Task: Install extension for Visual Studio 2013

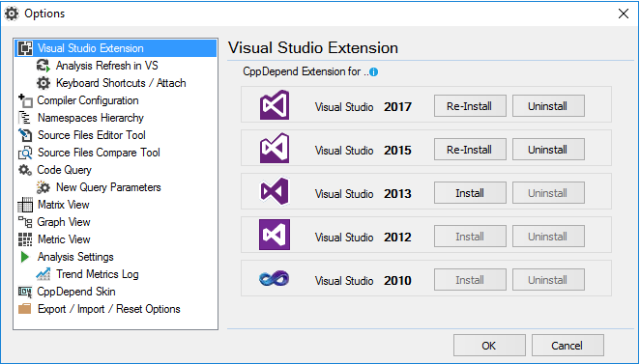Action: [x=470, y=193]
